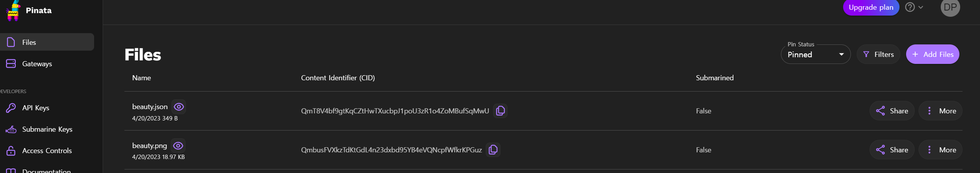This screenshot has height=173, width=980.
Task: Click the Upgrade plan button
Action: 871,7
